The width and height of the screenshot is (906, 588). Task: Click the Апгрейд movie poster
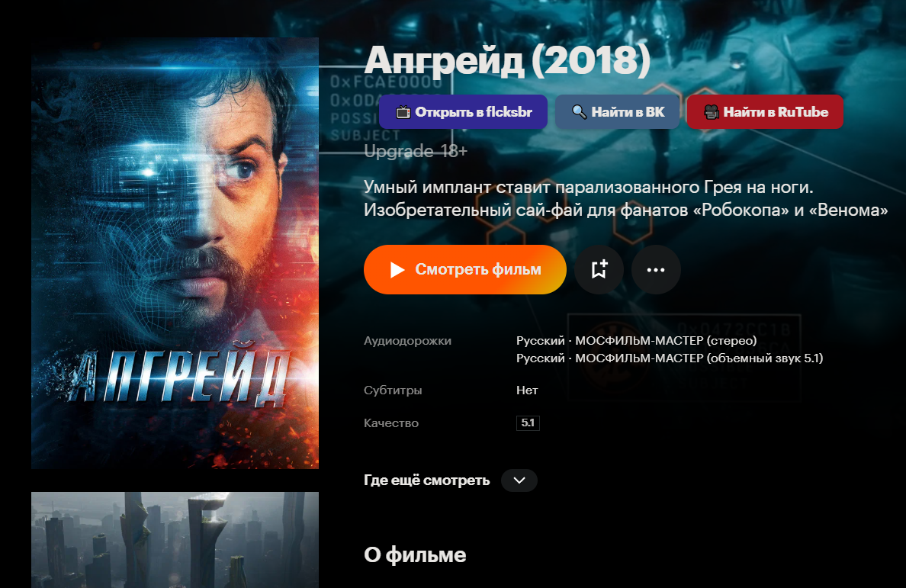pos(175,253)
